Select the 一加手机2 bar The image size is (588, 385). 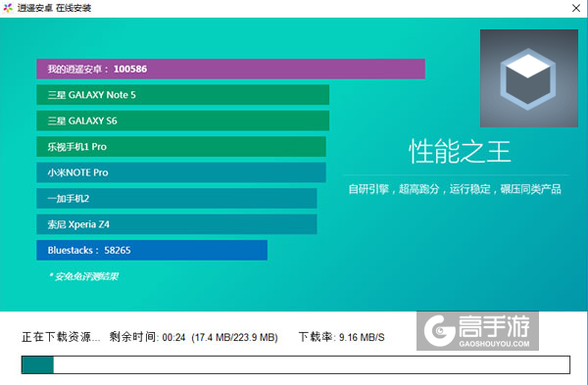tap(176, 198)
